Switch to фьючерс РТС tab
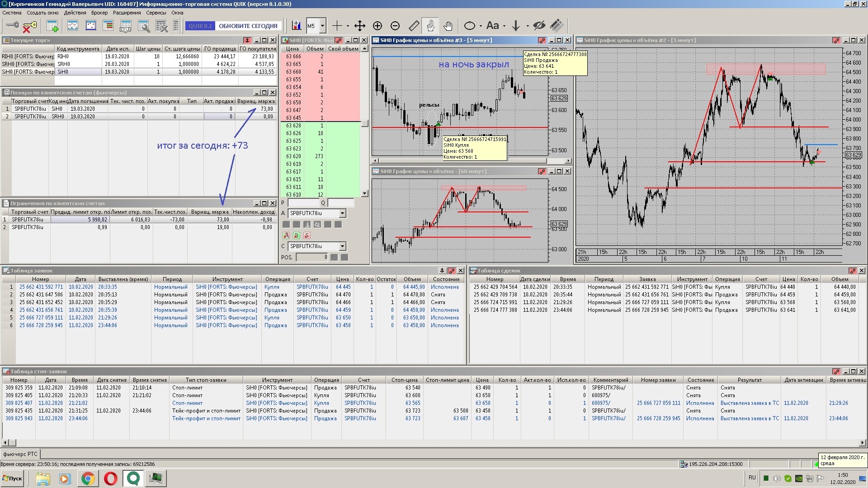Viewport: 868px width, 488px height. pyautogui.click(x=20, y=454)
